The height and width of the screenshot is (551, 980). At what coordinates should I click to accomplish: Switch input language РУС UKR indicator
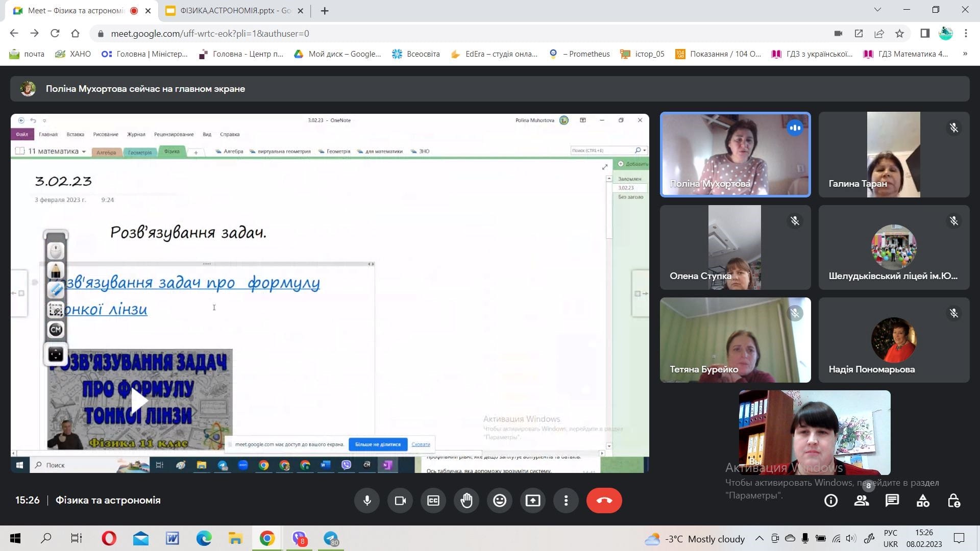tap(891, 538)
